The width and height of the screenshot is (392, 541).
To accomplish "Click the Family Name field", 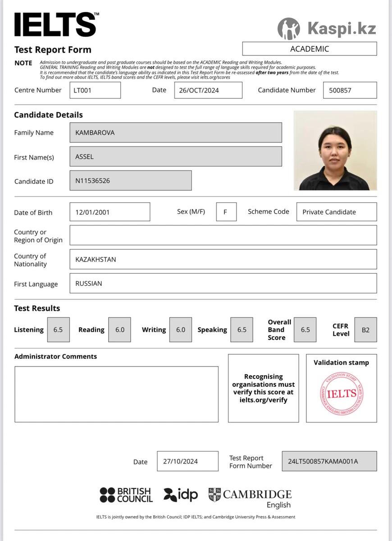I will (x=176, y=133).
